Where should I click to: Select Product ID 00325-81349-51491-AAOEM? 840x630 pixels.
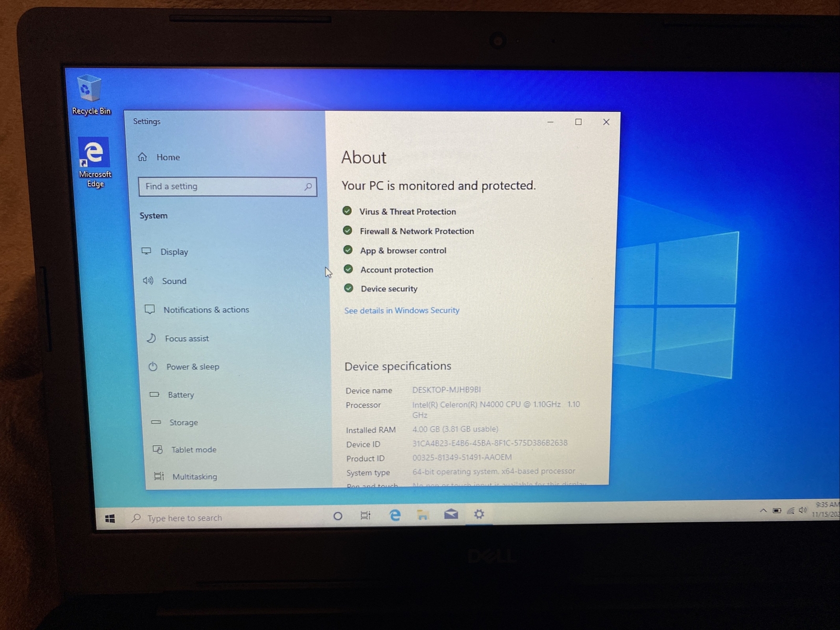(x=462, y=457)
